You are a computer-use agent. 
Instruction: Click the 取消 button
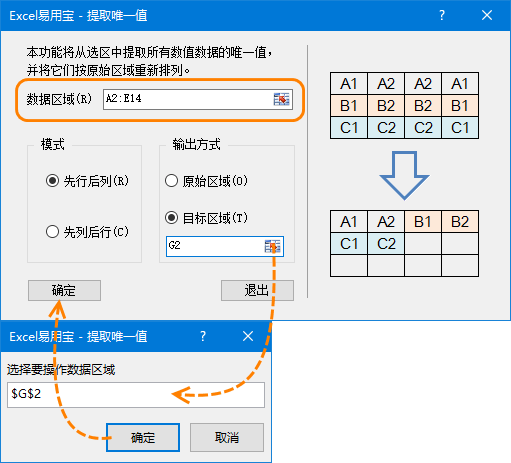pos(227,438)
